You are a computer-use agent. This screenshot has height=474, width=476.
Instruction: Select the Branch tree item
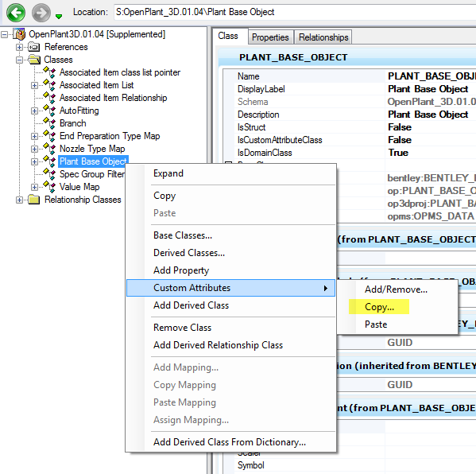pyautogui.click(x=73, y=123)
